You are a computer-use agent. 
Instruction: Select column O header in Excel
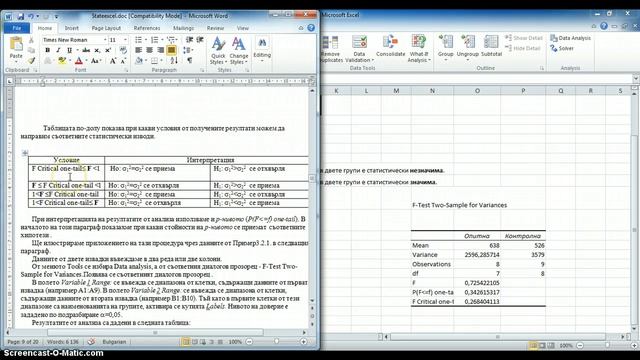[x=477, y=91]
